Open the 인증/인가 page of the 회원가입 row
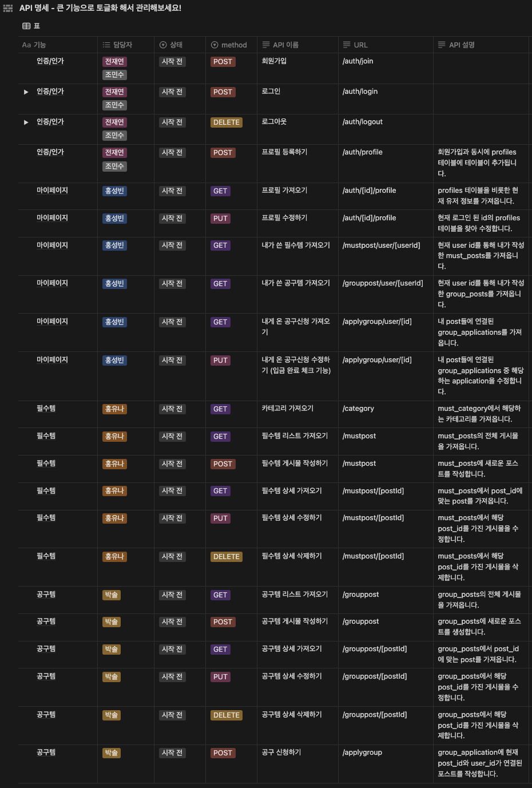Image resolution: width=532 pixels, height=788 pixels. point(50,61)
